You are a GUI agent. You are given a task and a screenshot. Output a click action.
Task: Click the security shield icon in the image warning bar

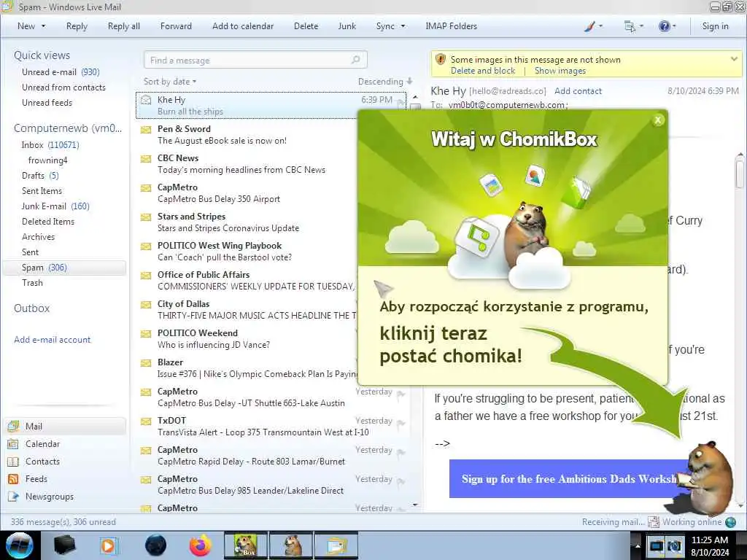[441, 60]
